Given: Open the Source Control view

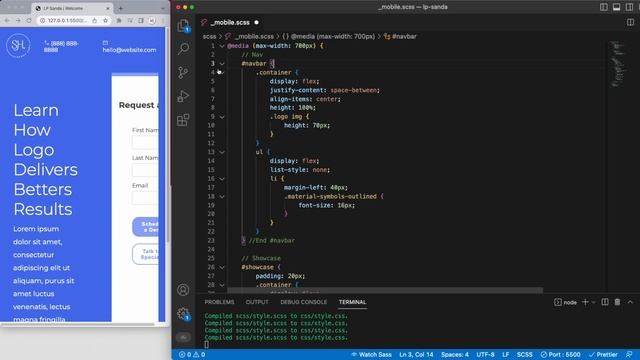Looking at the screenshot, I should pos(183,73).
